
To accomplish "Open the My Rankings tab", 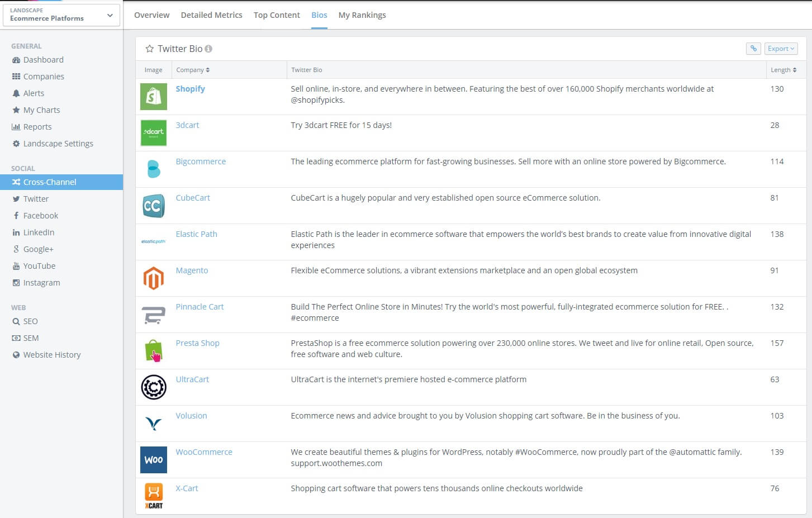I will pyautogui.click(x=362, y=15).
